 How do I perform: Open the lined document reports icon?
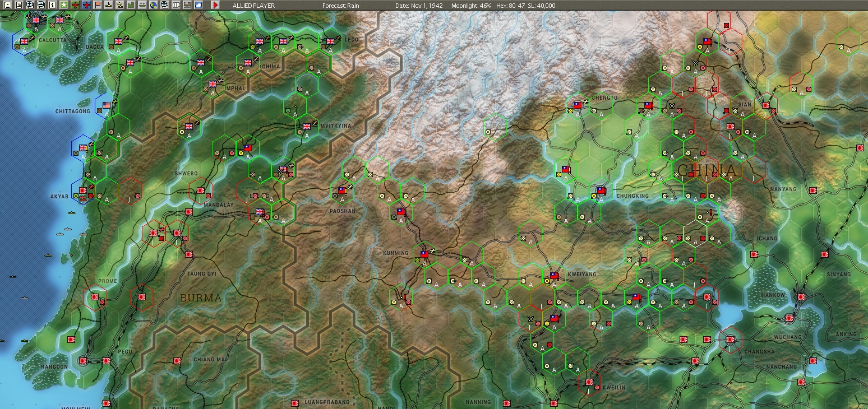[x=19, y=5]
